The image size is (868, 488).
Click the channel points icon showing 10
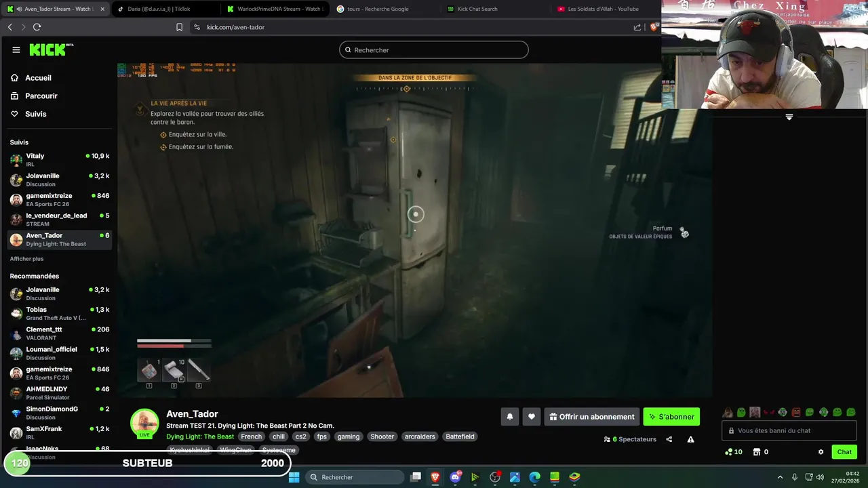pyautogui.click(x=733, y=452)
